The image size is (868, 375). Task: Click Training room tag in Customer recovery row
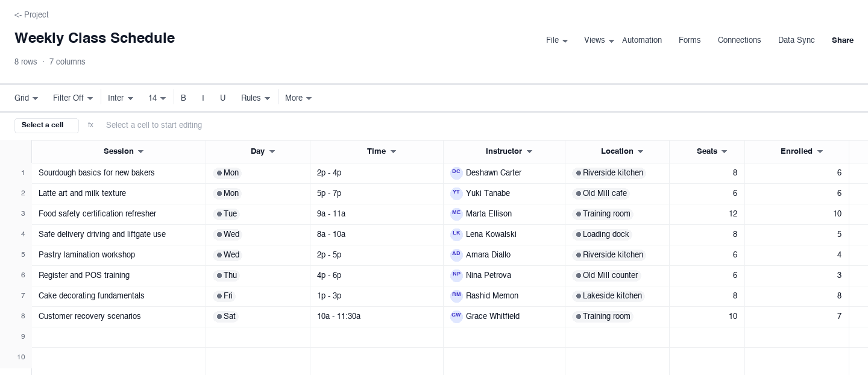pos(602,317)
